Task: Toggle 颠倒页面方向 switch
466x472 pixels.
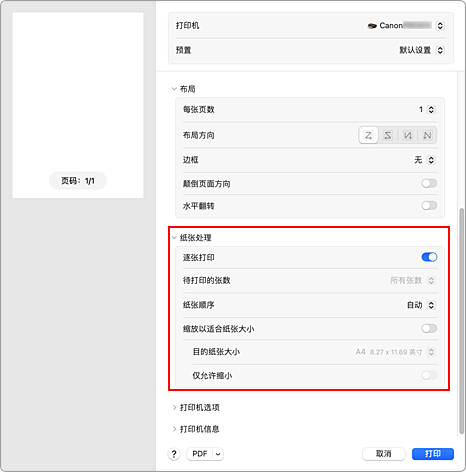Action: [x=429, y=183]
